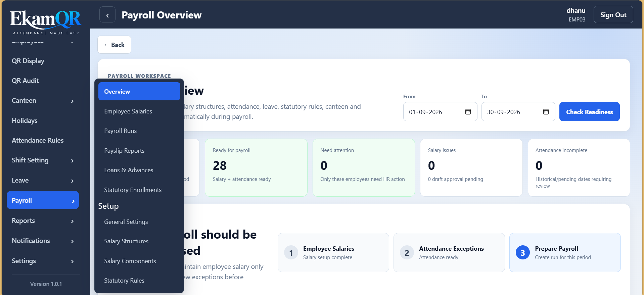
Task: Open Employee Salaries from Payroll submenu
Action: point(139,111)
